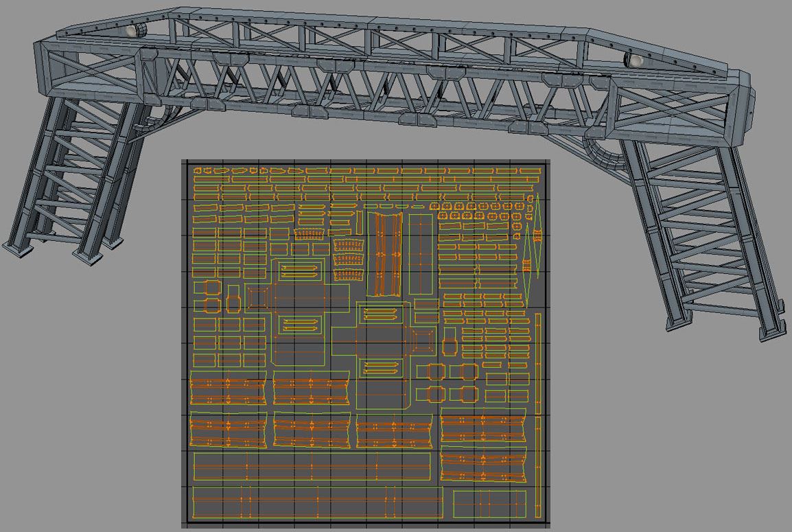
Task: Click the left spotlight lamp on the truss
Action: (135, 31)
